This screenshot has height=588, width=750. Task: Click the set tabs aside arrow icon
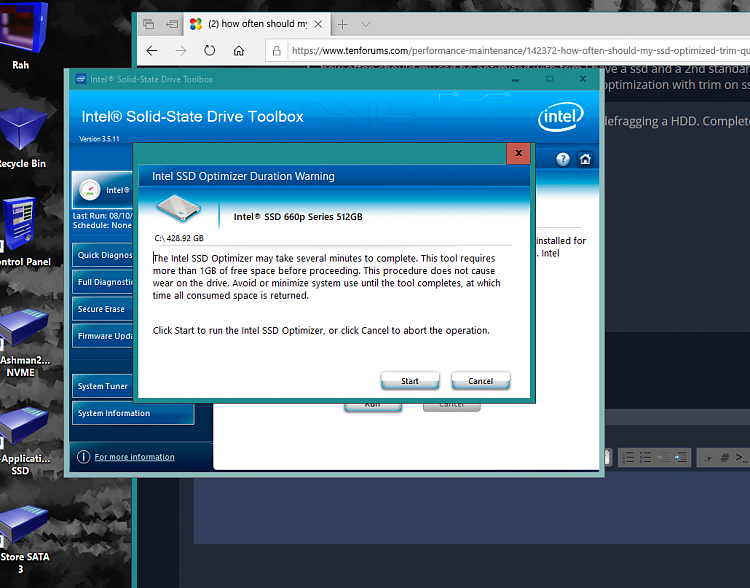[x=172, y=24]
